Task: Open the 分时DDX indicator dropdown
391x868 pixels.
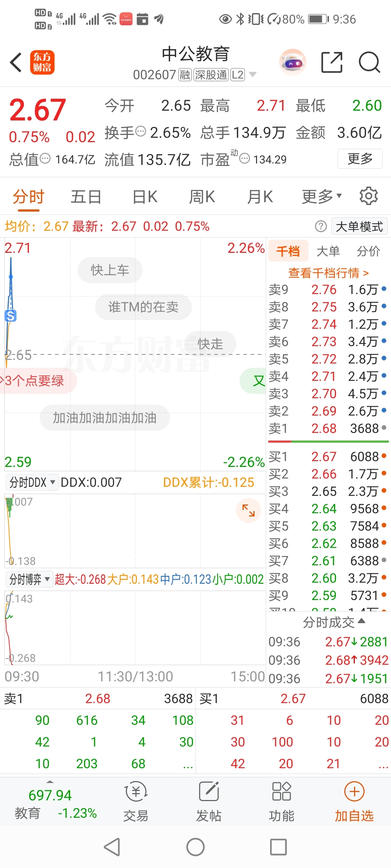Action: click(x=32, y=482)
